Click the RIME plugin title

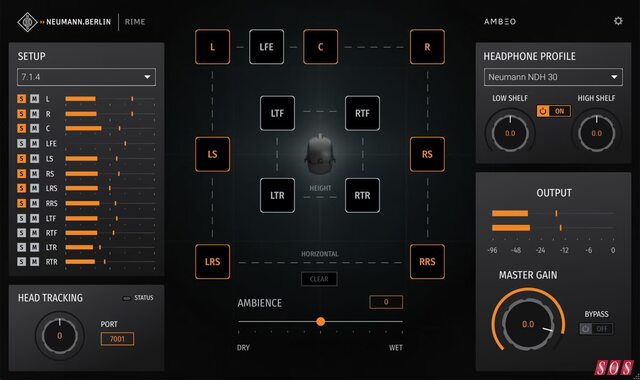[135, 22]
